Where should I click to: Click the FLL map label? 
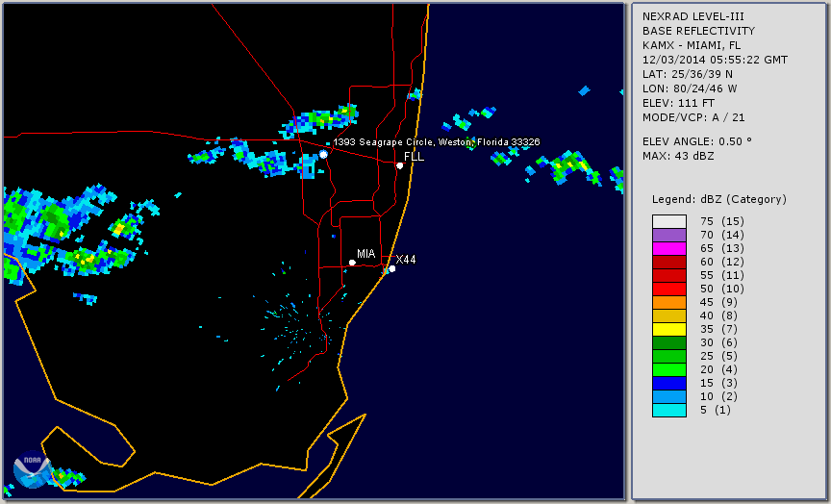tap(414, 157)
